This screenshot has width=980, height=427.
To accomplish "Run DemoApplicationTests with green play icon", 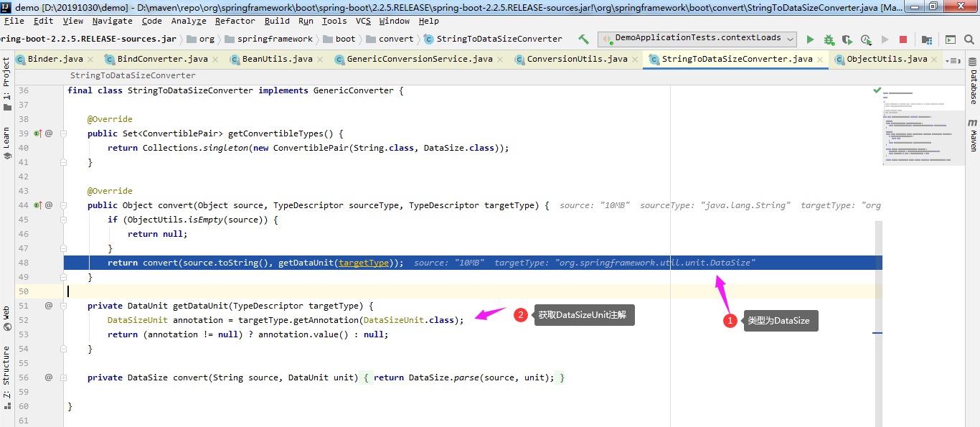I will [x=811, y=39].
